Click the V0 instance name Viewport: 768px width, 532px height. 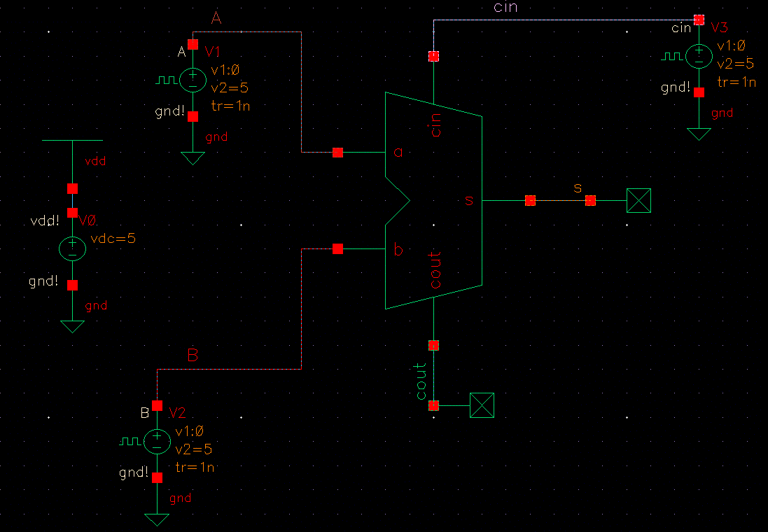click(x=87, y=221)
